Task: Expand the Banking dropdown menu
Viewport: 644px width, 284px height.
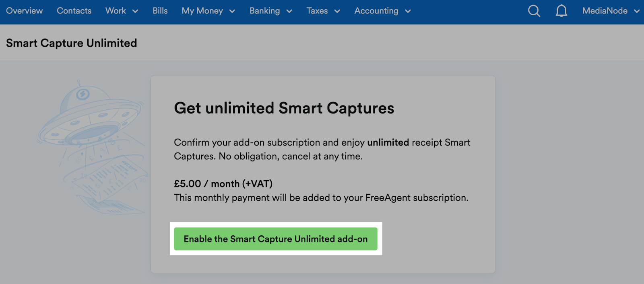Action: point(271,11)
